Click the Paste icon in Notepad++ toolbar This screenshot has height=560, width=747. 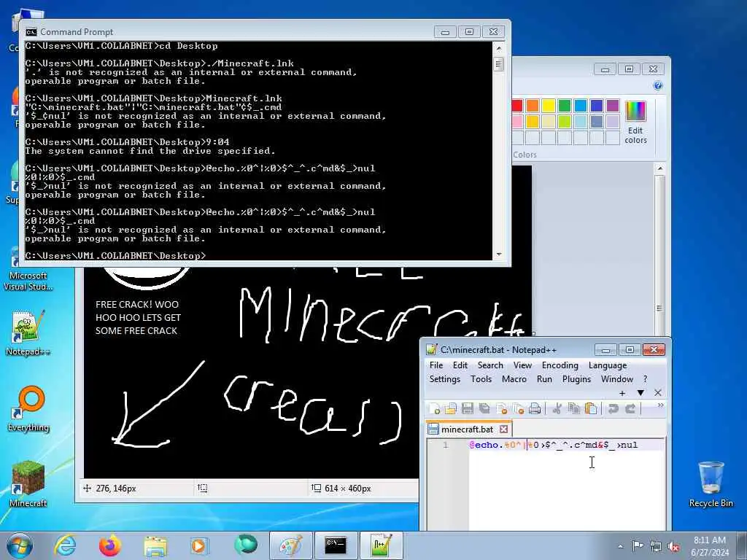pos(591,408)
